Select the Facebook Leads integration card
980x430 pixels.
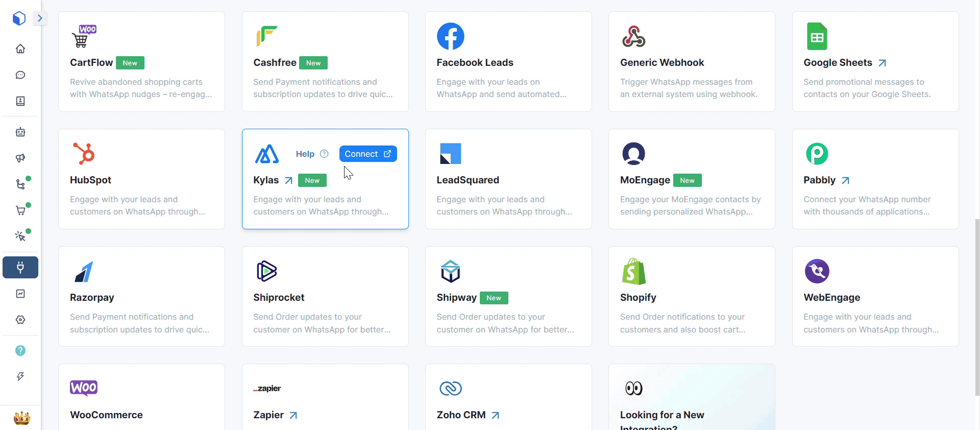tap(508, 62)
